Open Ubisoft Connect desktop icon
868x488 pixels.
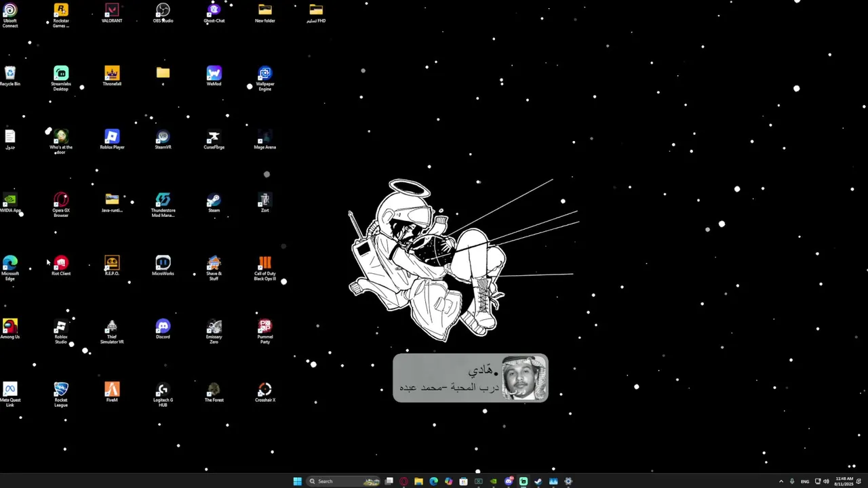point(10,16)
